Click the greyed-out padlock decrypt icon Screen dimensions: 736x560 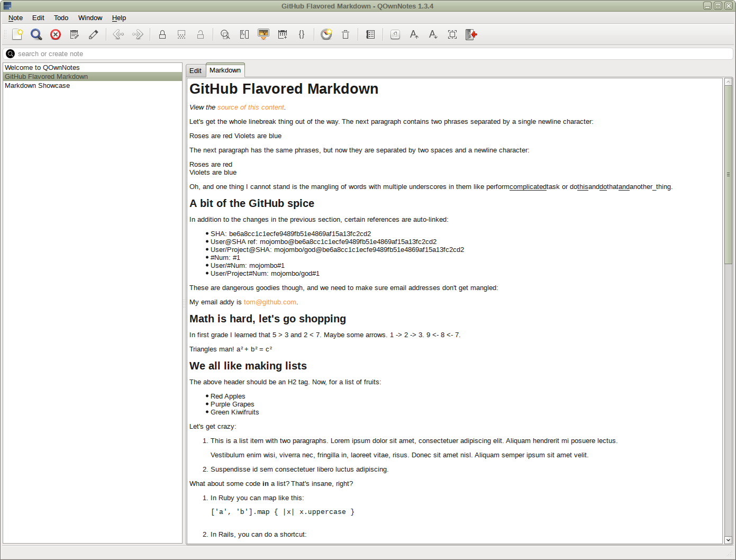coord(201,34)
